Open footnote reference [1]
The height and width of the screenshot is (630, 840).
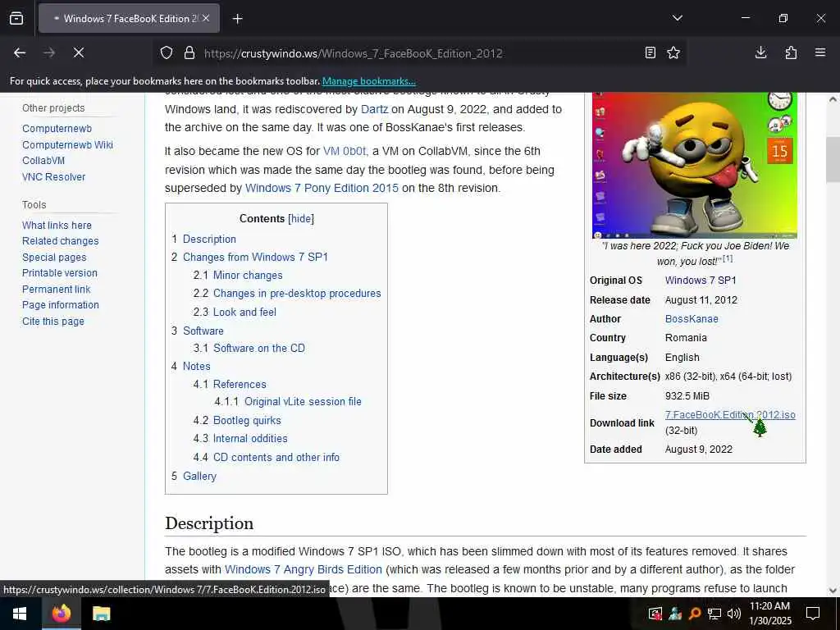pyautogui.click(x=728, y=258)
